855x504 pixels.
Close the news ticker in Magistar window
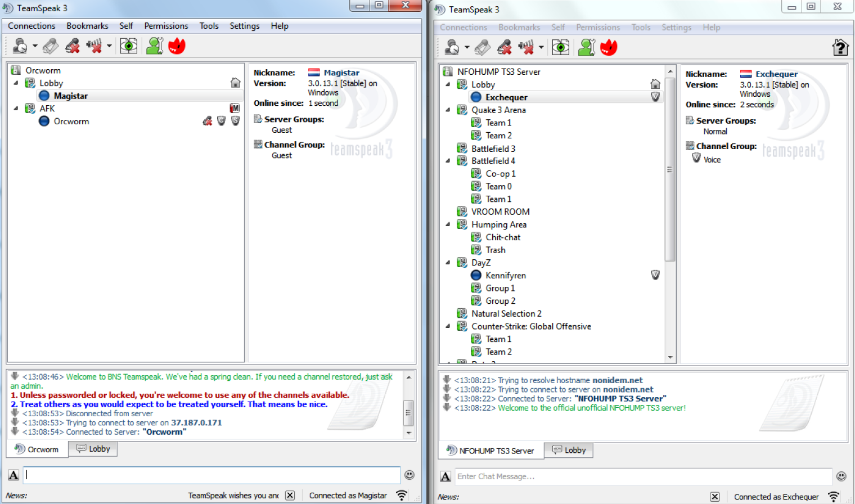click(x=290, y=496)
